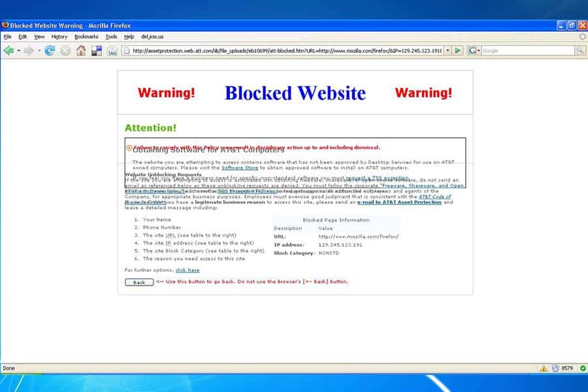
Task: Open the View menu
Action: pos(39,37)
